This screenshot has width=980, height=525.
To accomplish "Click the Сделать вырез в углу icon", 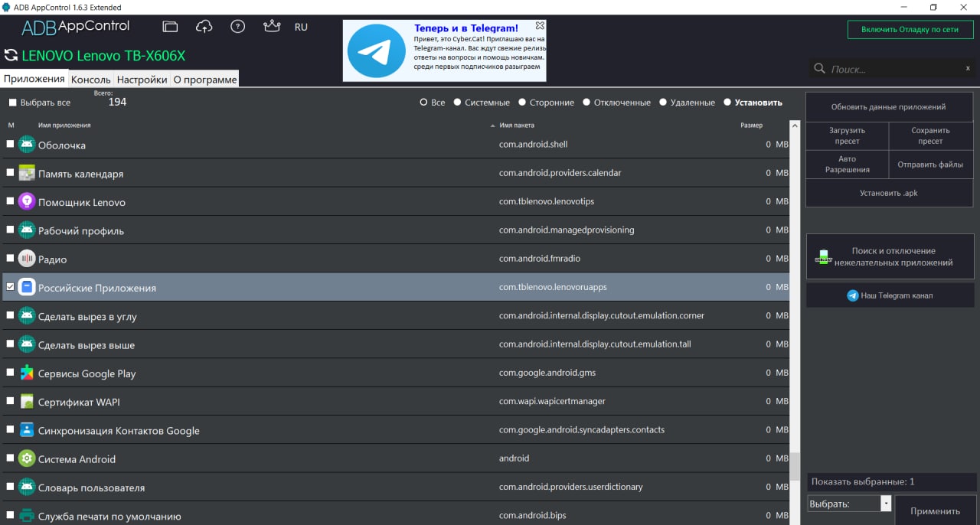I will point(27,316).
